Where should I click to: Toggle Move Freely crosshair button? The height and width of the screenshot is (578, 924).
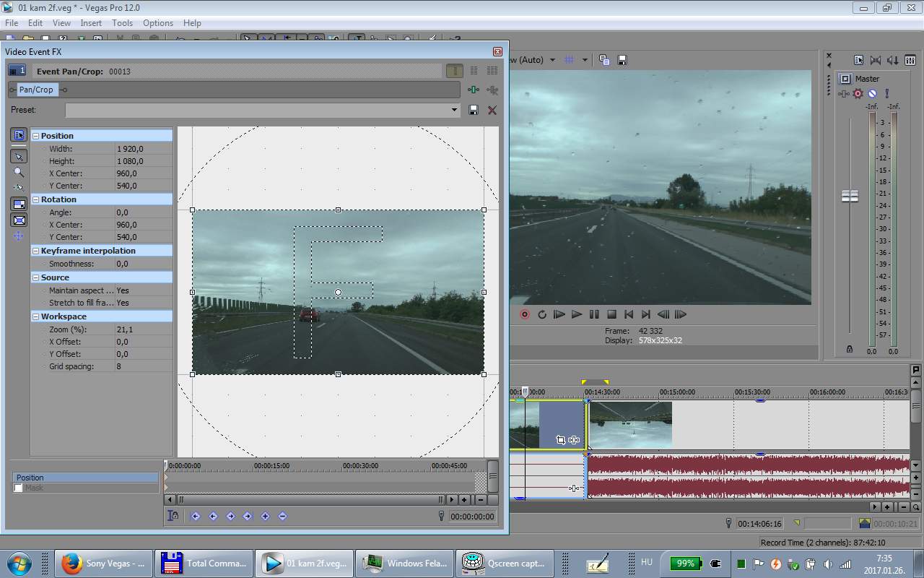point(19,236)
